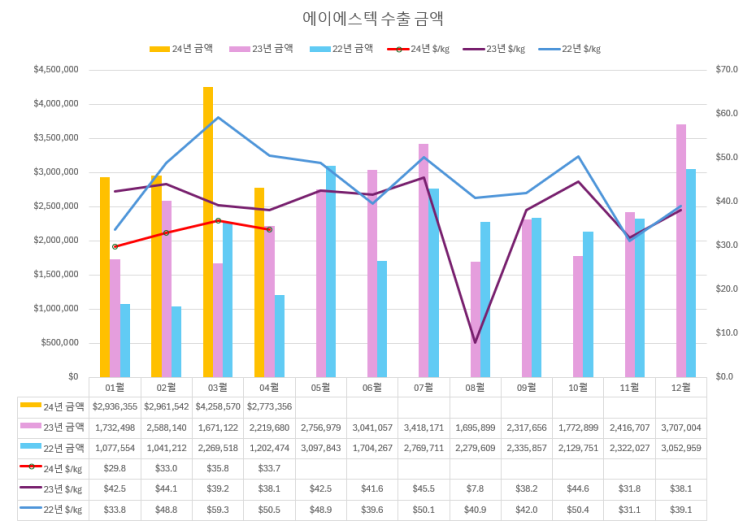The image size is (743, 521).
Task: Select the cell $31.1
Action: (x=629, y=510)
